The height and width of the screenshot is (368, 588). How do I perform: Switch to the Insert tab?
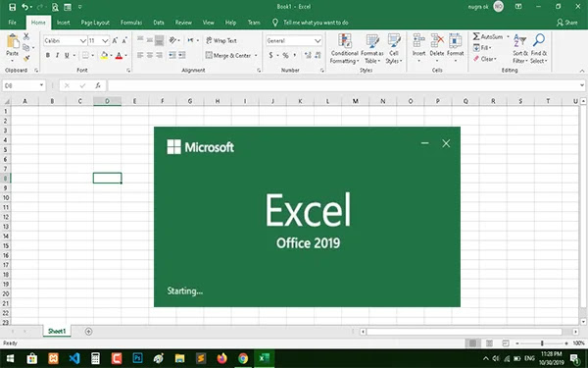point(64,23)
